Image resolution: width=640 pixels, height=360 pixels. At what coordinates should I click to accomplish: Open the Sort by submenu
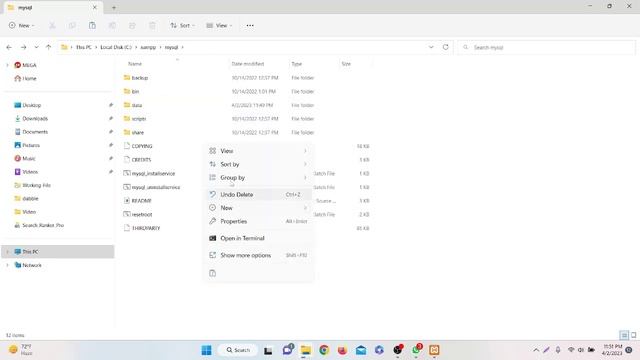[258, 164]
